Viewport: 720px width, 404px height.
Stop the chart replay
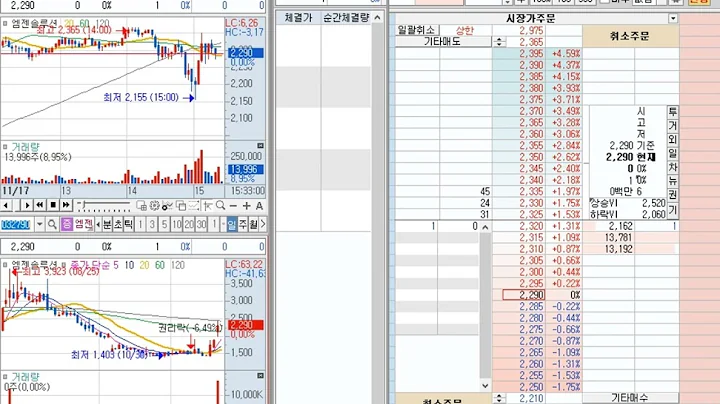(x=53, y=205)
